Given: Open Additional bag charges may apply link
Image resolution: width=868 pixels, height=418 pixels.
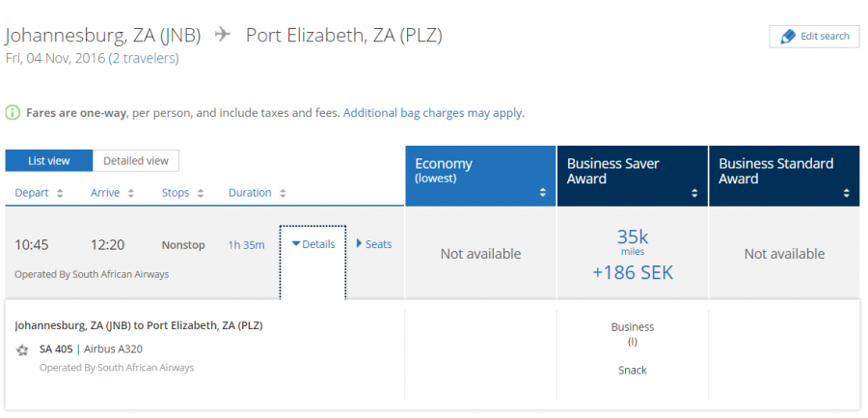Looking at the screenshot, I should [433, 113].
